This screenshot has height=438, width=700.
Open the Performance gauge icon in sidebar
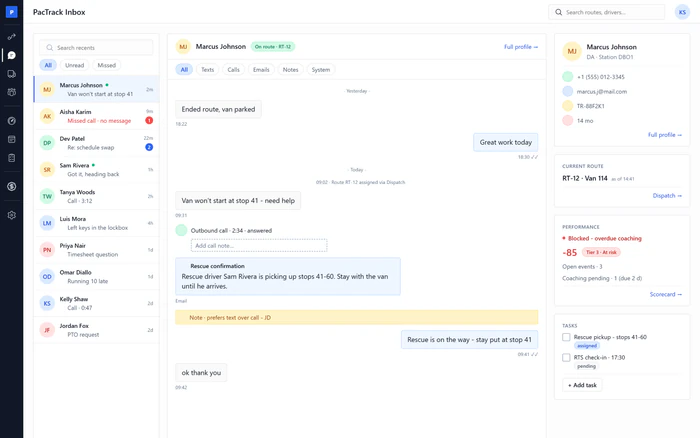point(12,121)
